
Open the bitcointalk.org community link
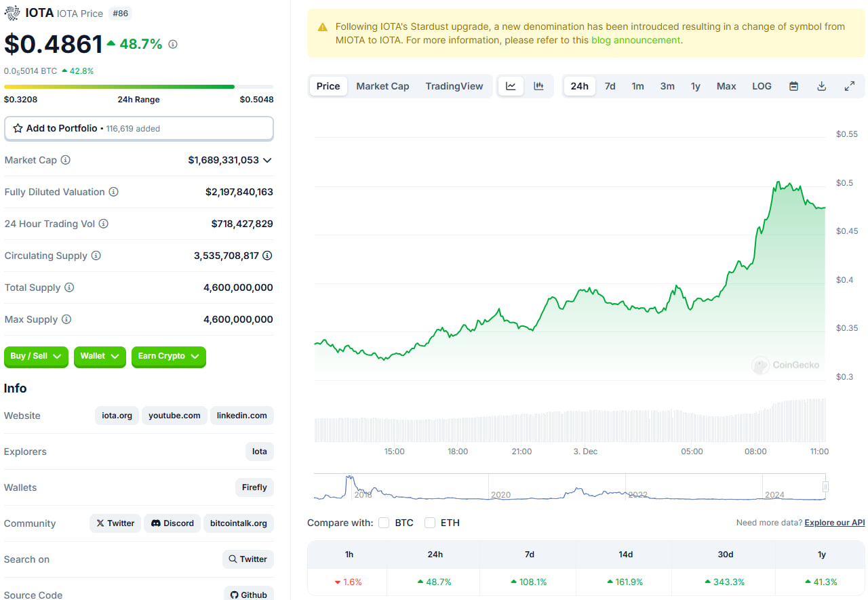coord(239,523)
